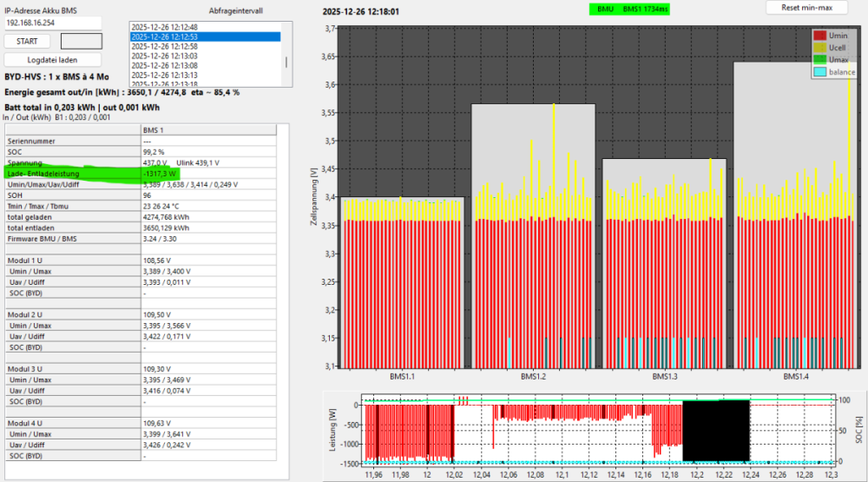Image resolution: width=868 pixels, height=482 pixels.
Task: Click the black block in power timeline
Action: pyautogui.click(x=716, y=431)
